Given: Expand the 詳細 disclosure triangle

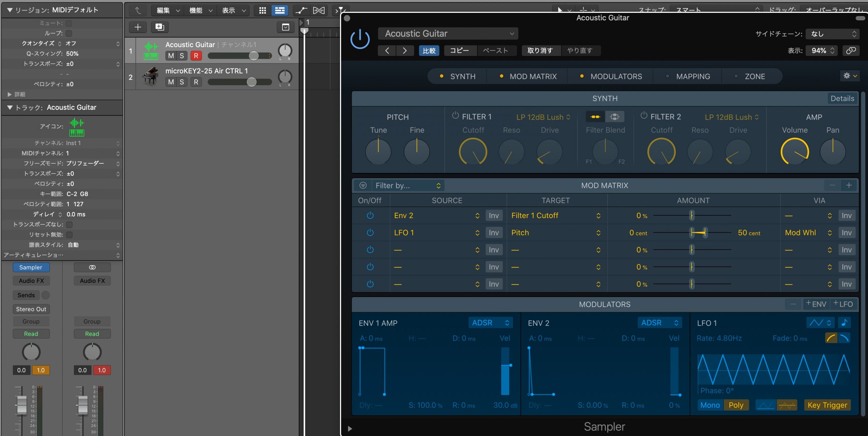Looking at the screenshot, I should pos(9,94).
